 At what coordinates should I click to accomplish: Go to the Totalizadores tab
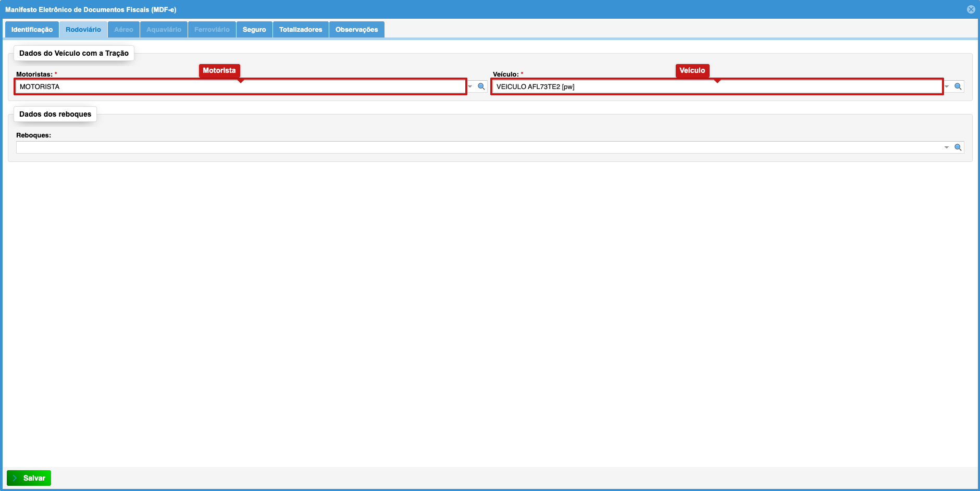[301, 30]
